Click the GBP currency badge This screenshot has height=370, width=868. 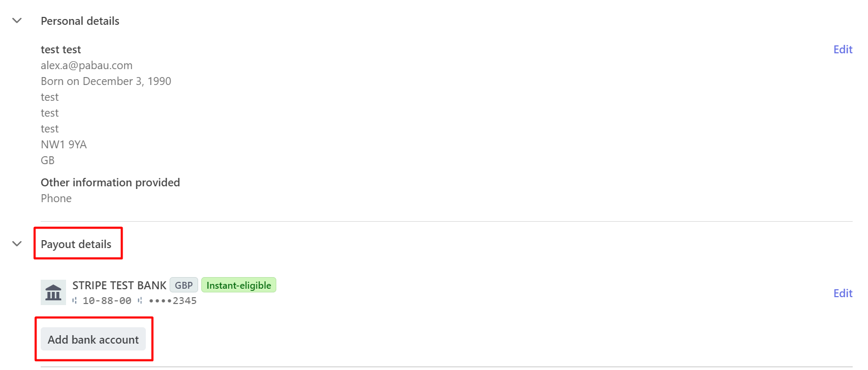(x=184, y=285)
